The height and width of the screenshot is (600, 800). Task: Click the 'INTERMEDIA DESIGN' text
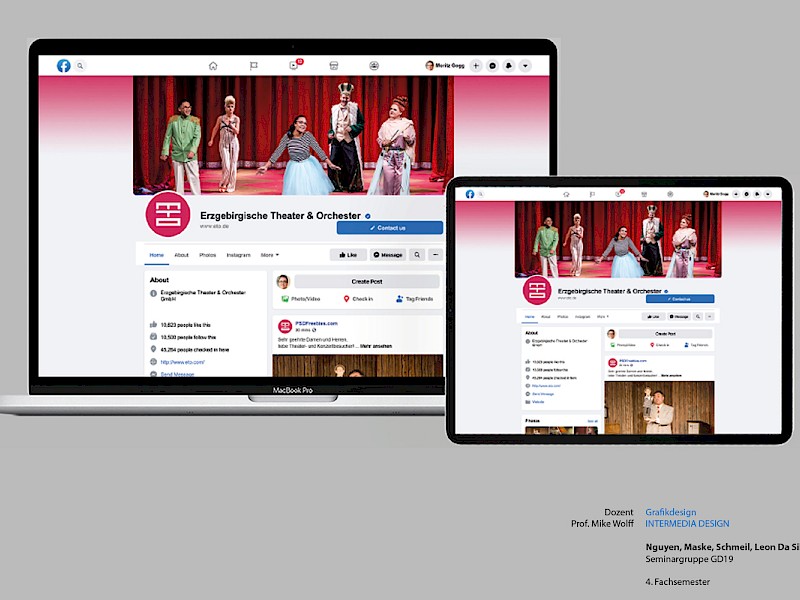[687, 523]
